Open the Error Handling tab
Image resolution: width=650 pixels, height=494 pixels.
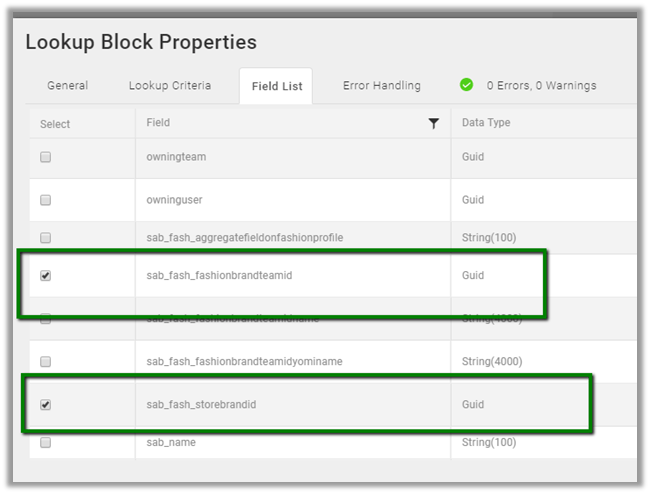[x=381, y=86]
